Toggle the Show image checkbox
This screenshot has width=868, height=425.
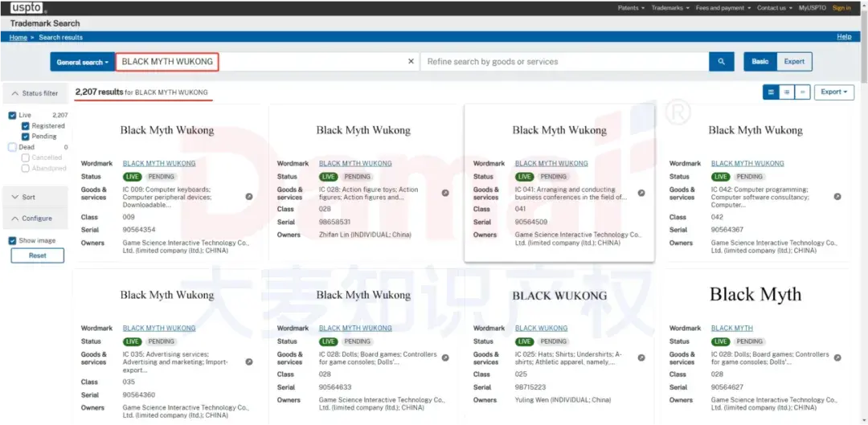[12, 241]
